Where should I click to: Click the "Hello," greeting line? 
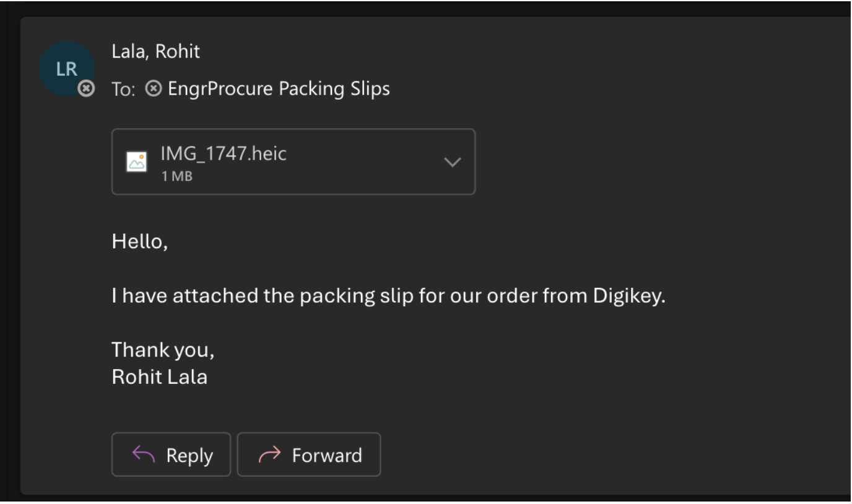pos(140,240)
